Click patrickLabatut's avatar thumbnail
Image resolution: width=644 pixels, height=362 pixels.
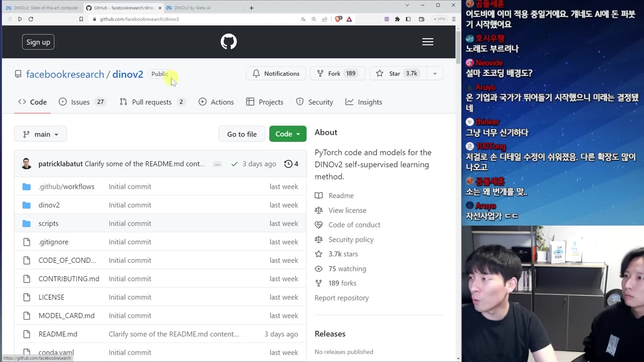point(27,164)
